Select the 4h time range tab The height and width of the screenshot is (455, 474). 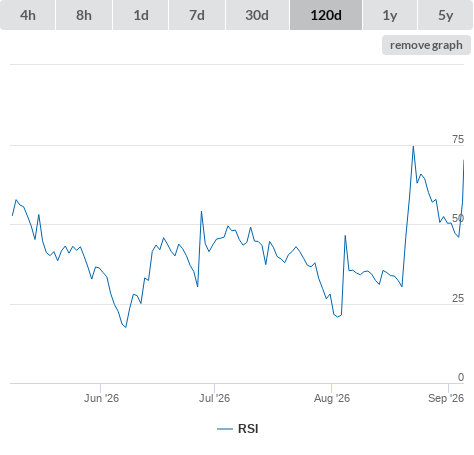tap(28, 15)
